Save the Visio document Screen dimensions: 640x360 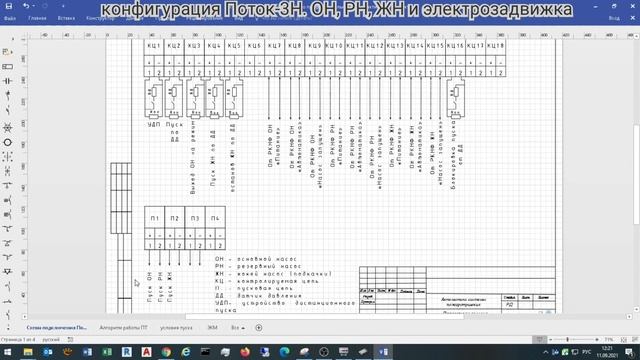(x=8, y=6)
